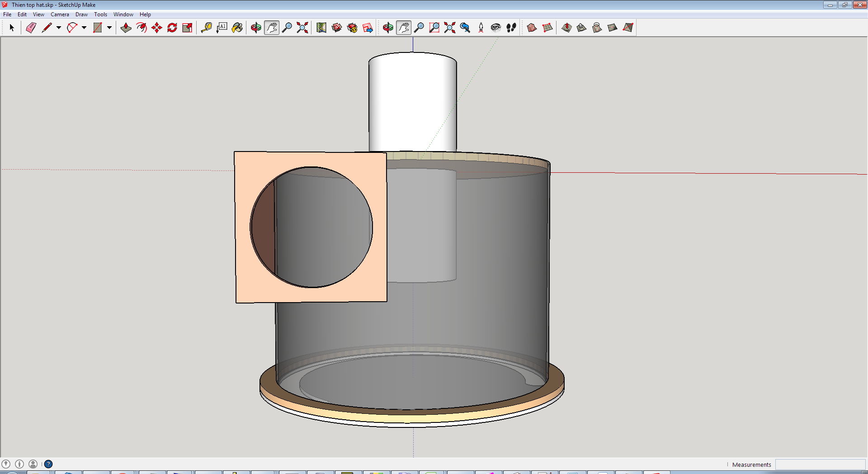868x474 pixels.
Task: Open the Tools menu
Action: pyautogui.click(x=100, y=14)
